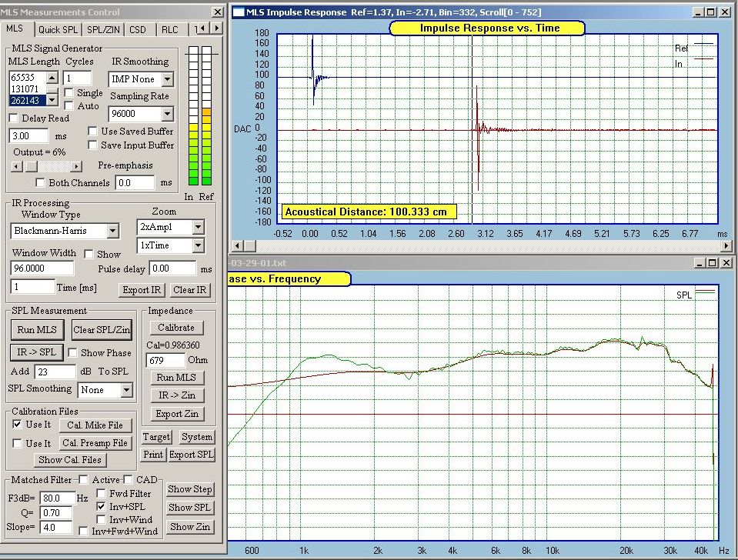Click right arrow of Output level scrollbar
Viewport: 738px width, 560px height.
tap(76, 166)
